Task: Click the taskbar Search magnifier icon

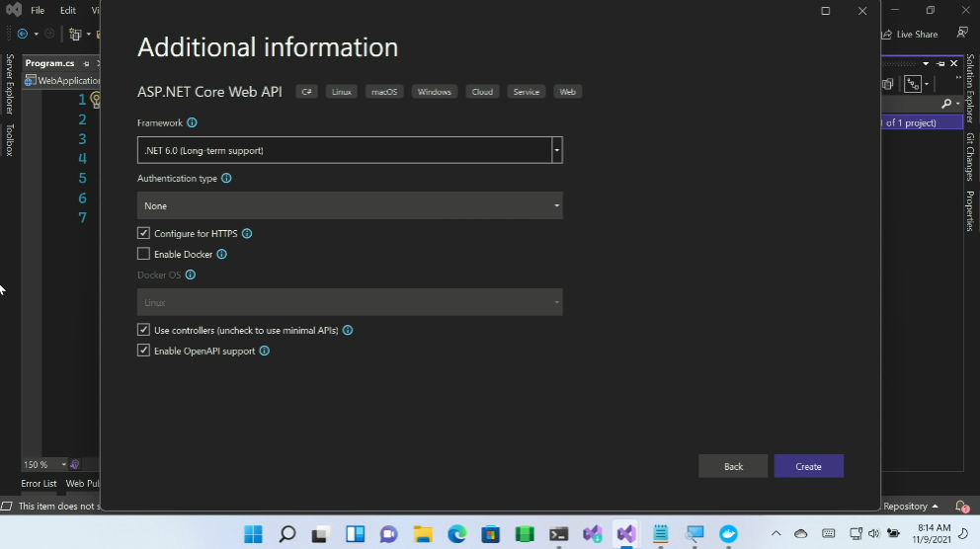Action: tap(286, 534)
